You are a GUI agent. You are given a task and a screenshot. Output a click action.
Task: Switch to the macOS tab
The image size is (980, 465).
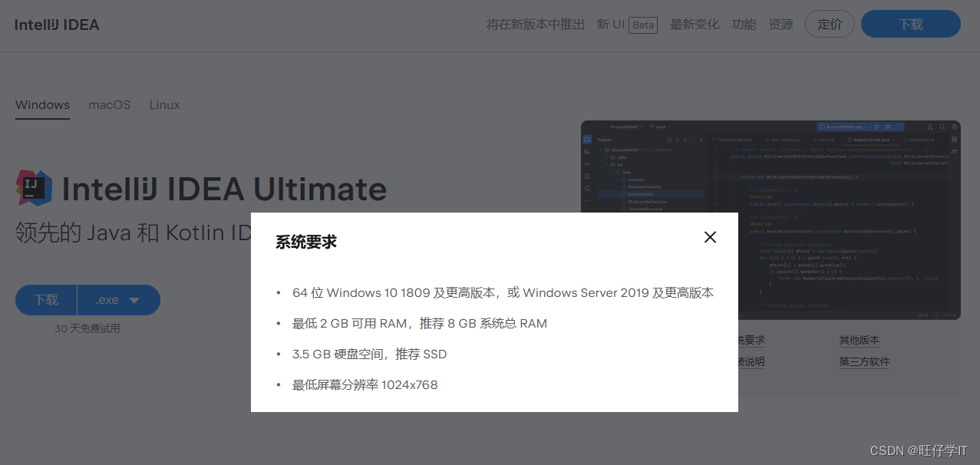click(109, 105)
